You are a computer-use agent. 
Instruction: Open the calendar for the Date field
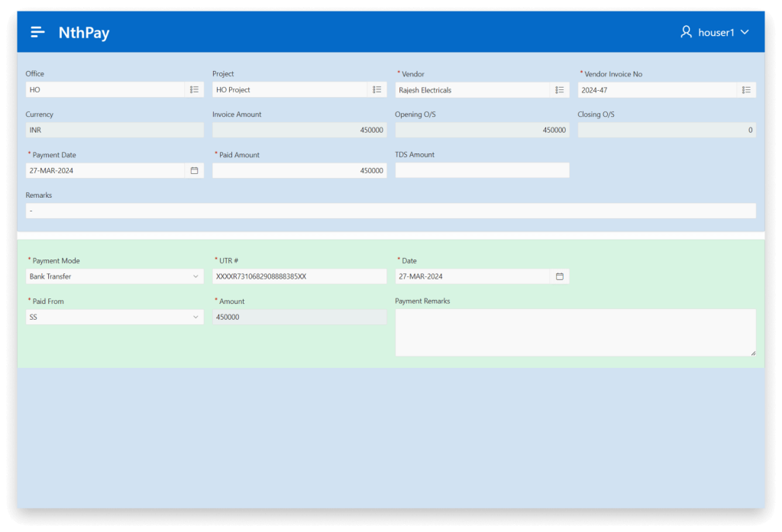(559, 276)
